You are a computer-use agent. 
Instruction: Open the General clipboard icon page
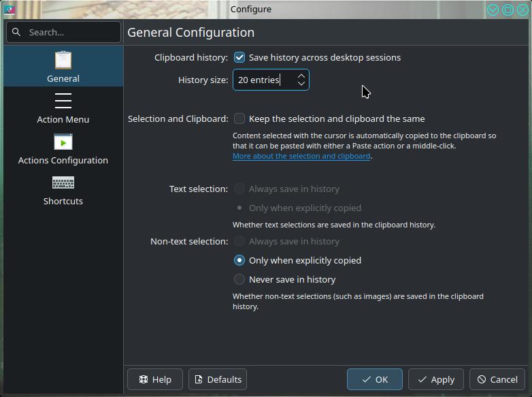pos(63,60)
